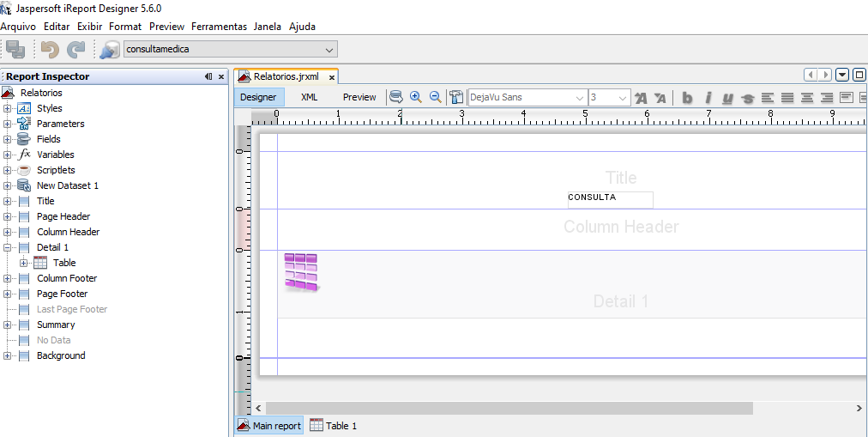868x437 pixels.
Task: Click the vertical align top icon
Action: (847, 98)
